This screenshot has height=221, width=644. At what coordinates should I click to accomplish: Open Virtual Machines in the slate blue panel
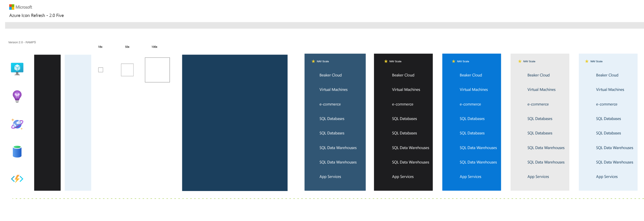333,90
